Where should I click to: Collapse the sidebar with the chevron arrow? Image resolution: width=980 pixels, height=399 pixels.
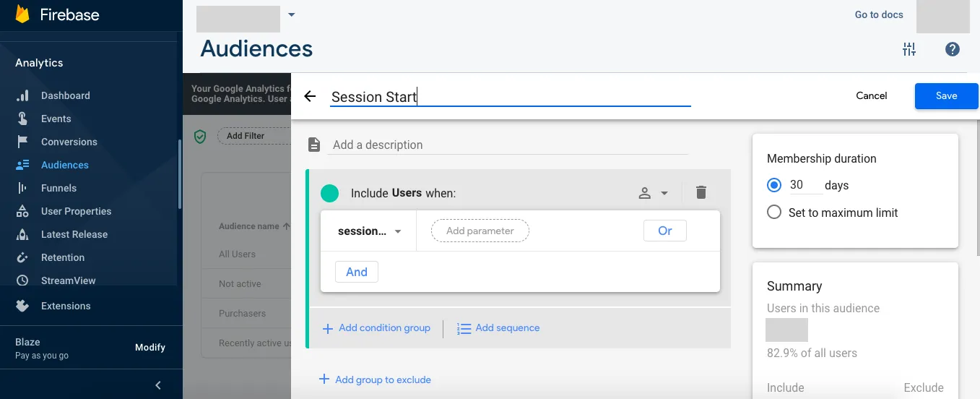coord(158,385)
